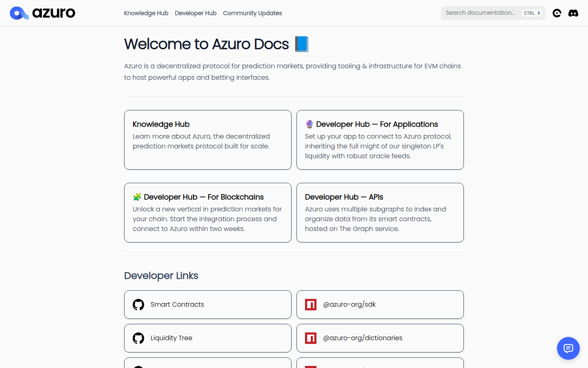Click npm icon beside @azuro-org/sdk
Screen dimensions: 588x368
[311, 305]
